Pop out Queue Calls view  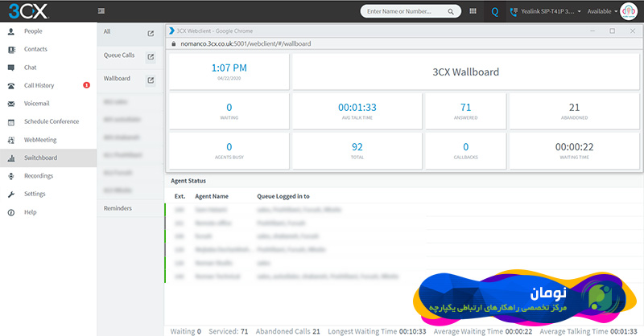coord(151,57)
